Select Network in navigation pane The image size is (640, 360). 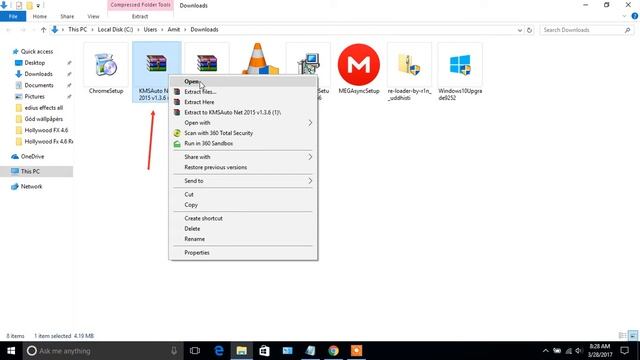pyautogui.click(x=31, y=187)
